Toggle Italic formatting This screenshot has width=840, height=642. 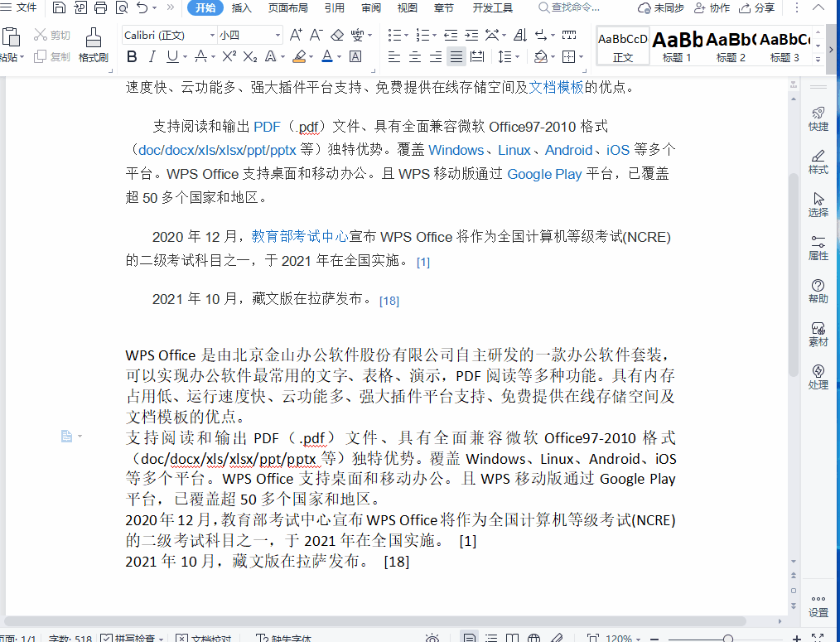tap(152, 56)
